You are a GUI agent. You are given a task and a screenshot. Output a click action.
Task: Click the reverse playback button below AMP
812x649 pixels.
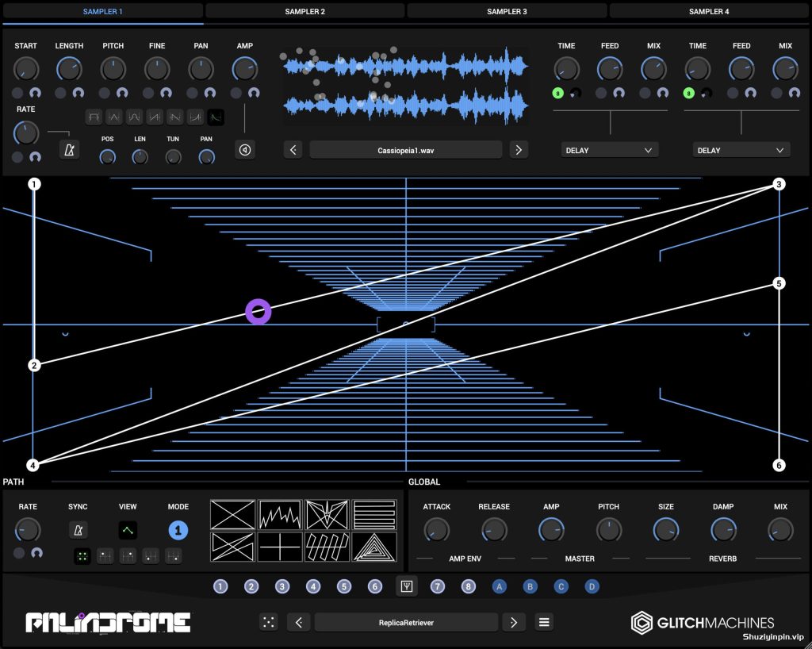click(245, 150)
